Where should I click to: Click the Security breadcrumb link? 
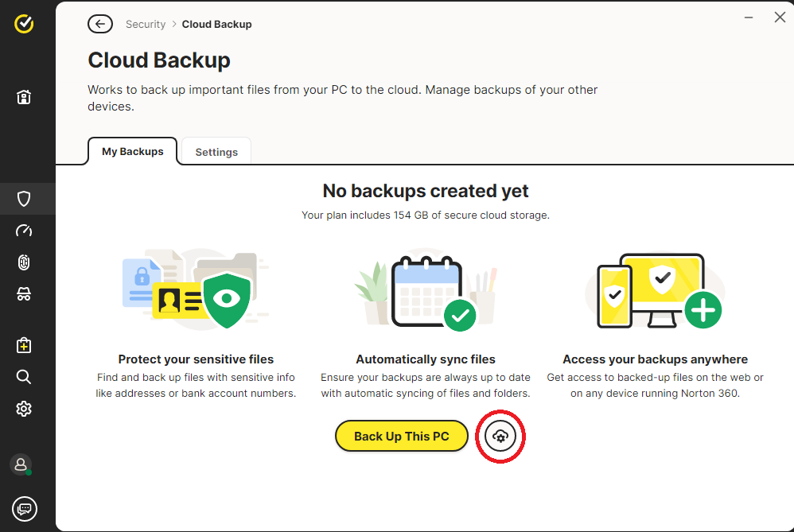146,25
